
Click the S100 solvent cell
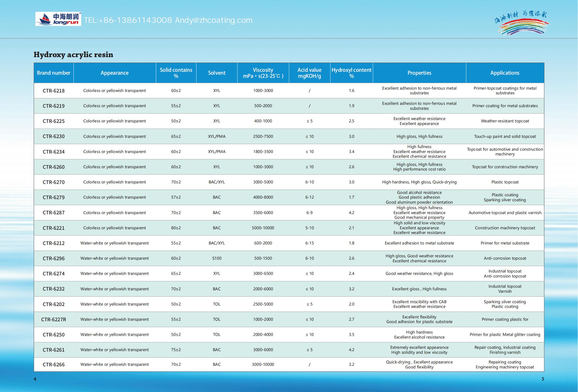tap(217, 258)
